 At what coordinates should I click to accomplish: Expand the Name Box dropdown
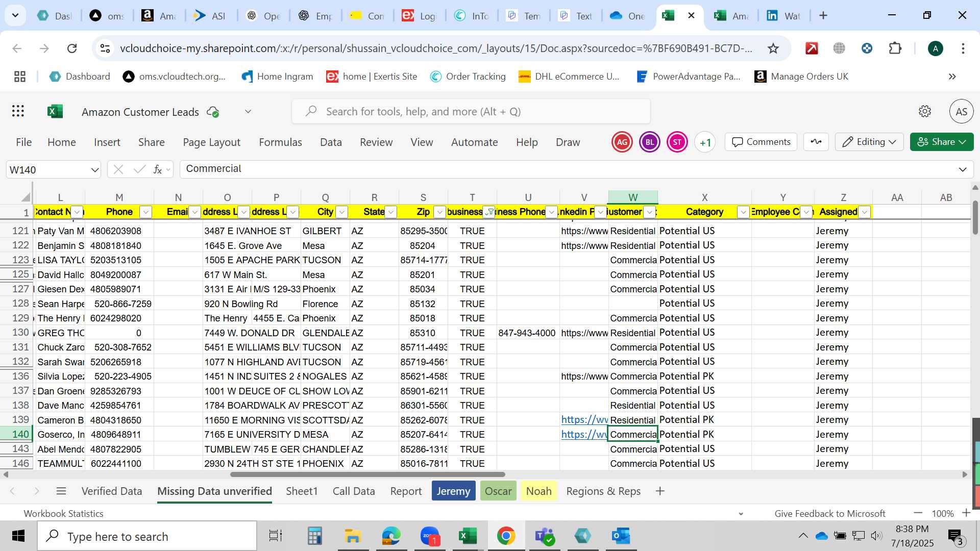coord(94,170)
